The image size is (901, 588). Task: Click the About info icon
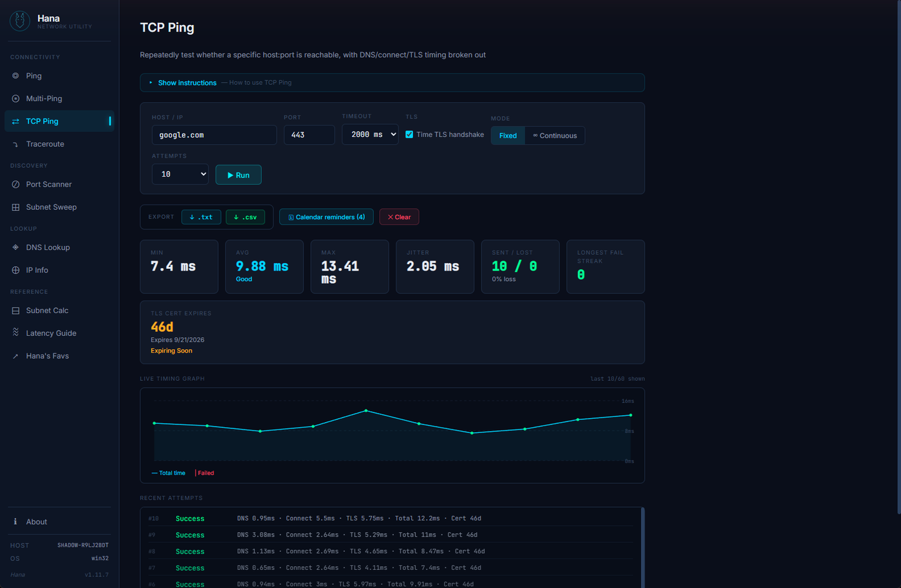pos(15,522)
